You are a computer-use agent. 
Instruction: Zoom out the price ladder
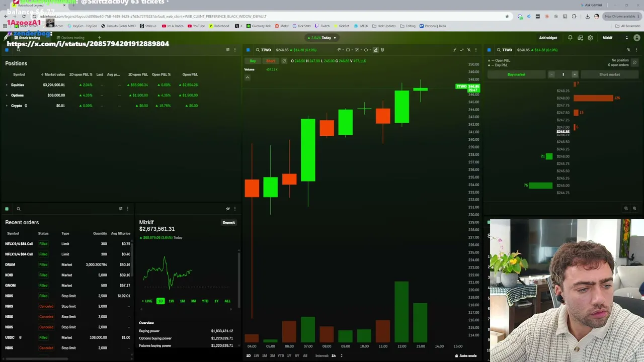coord(626,208)
